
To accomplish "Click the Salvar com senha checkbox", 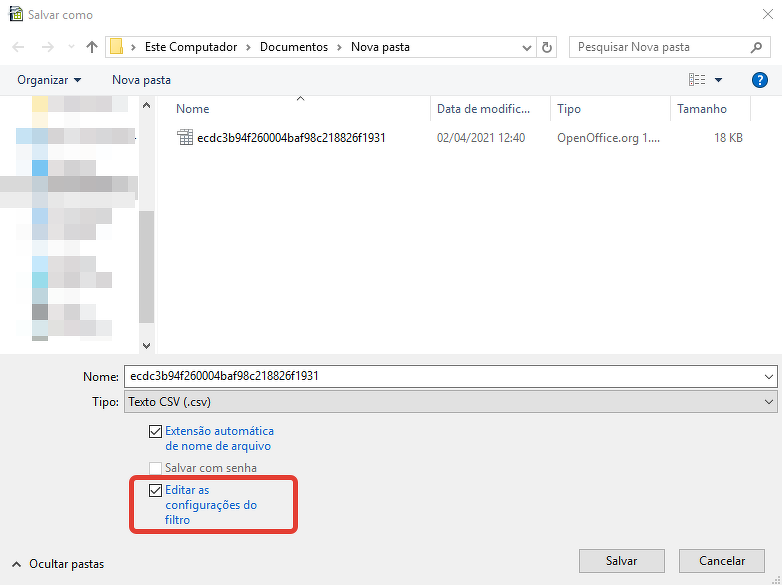I will 155,468.
